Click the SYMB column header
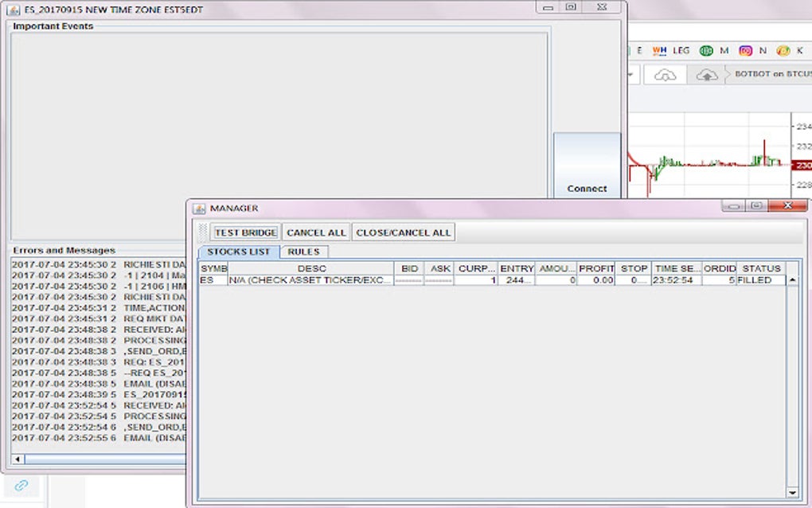 tap(213, 268)
